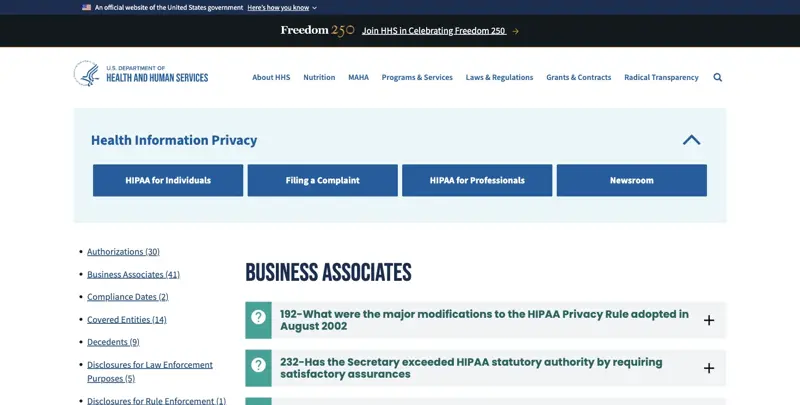This screenshot has height=405, width=800.
Task: Click the Filing a Complaint button
Action: (322, 180)
